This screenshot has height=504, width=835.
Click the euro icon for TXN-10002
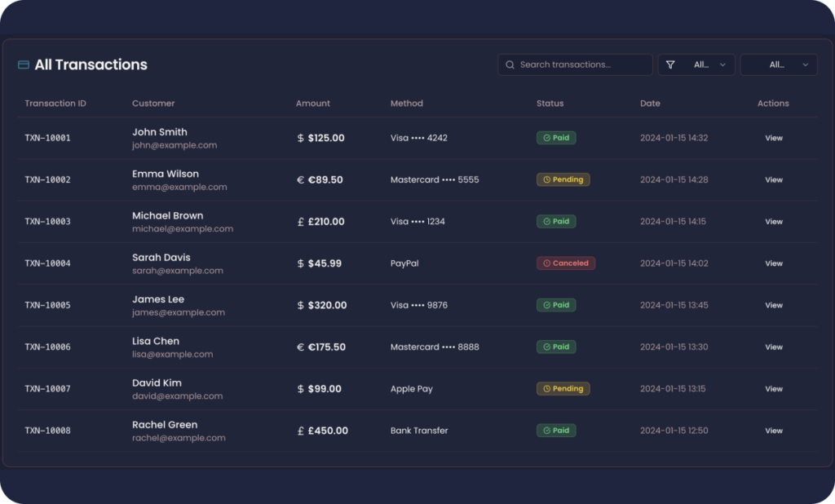pos(300,180)
